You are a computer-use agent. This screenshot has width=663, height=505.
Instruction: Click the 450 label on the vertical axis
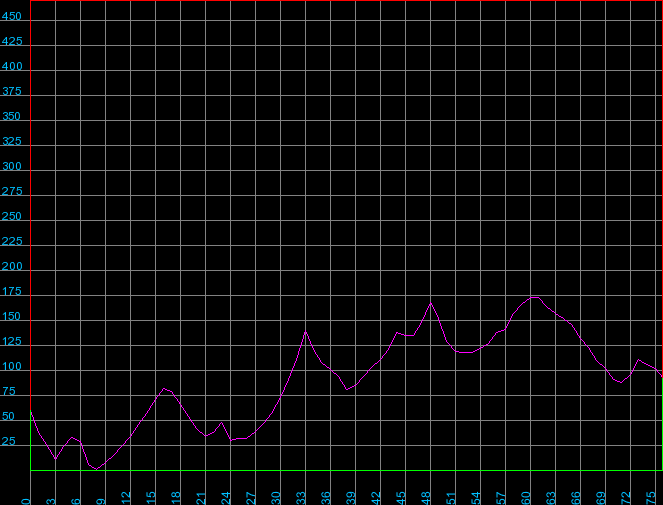(x=11, y=16)
